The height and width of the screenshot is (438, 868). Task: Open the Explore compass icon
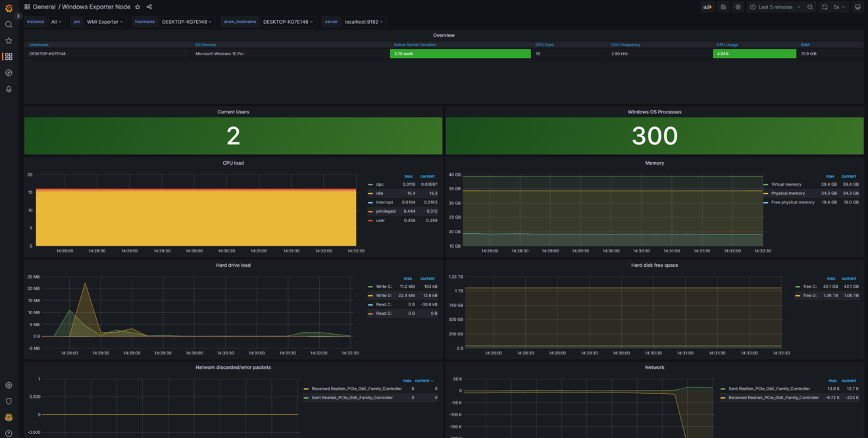point(9,72)
